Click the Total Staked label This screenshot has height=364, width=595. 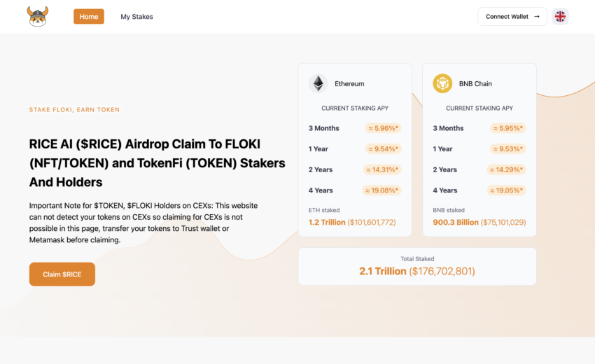click(x=417, y=259)
